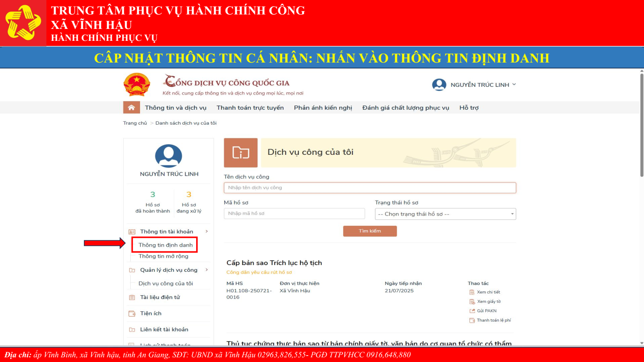Viewport: 644px width, 362px height.
Task: Select Thông tin định danh link
Action: coord(166,245)
